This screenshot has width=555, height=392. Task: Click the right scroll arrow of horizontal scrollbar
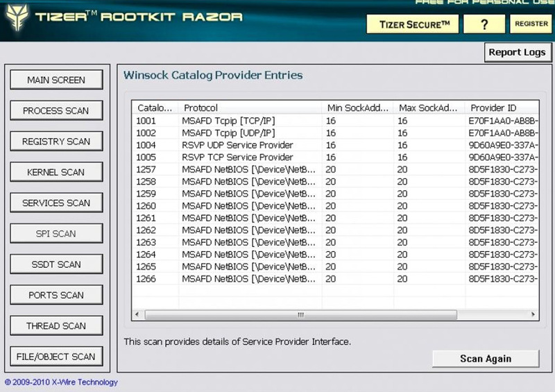click(x=533, y=314)
